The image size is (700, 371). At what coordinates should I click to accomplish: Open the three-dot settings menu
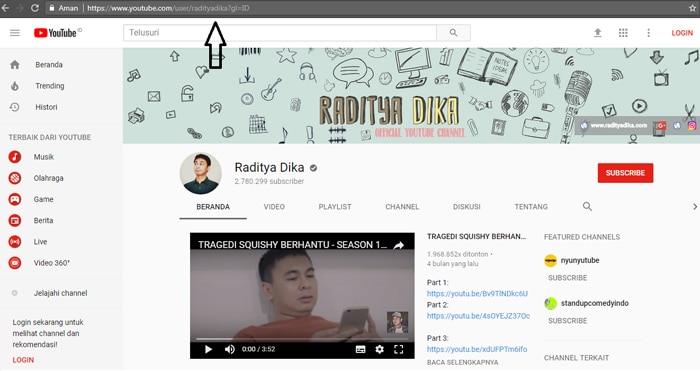coord(648,33)
